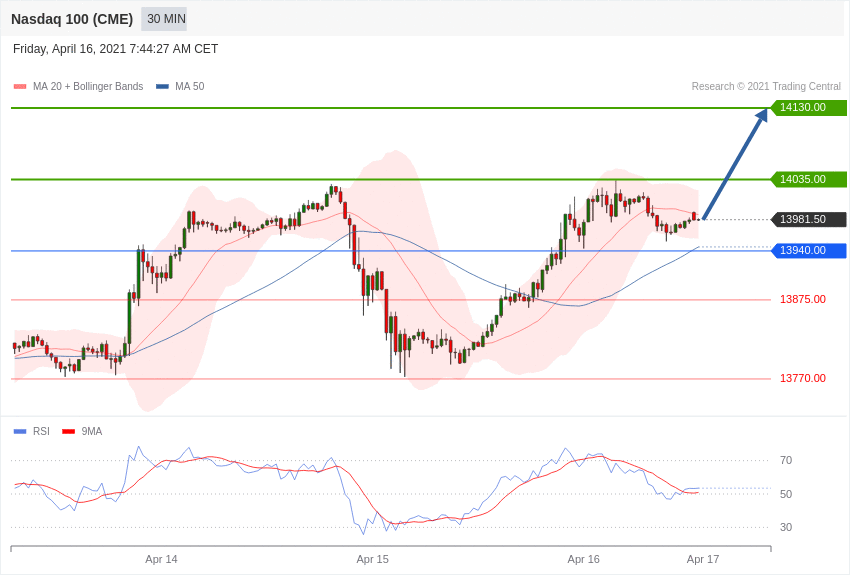
Task: Click the 13875.00 red support label
Action: 803,300
